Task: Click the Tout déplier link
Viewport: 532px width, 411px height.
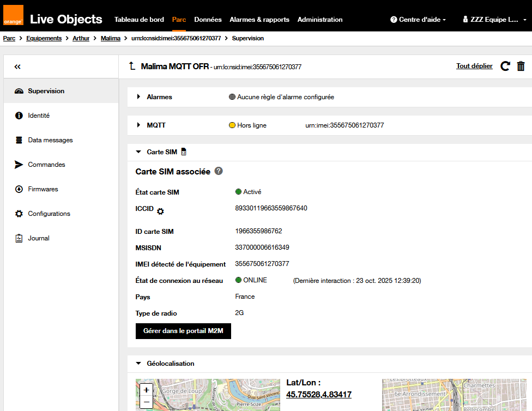Action: [474, 66]
